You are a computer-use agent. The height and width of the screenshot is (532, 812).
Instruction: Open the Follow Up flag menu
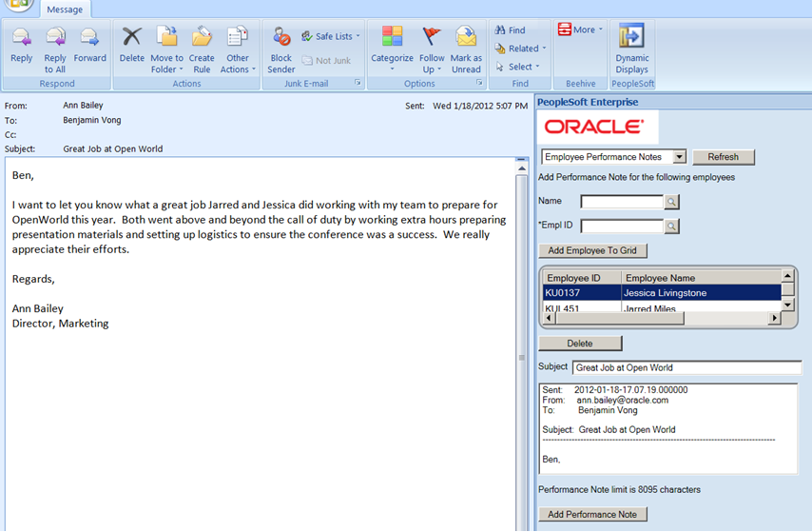click(x=432, y=50)
